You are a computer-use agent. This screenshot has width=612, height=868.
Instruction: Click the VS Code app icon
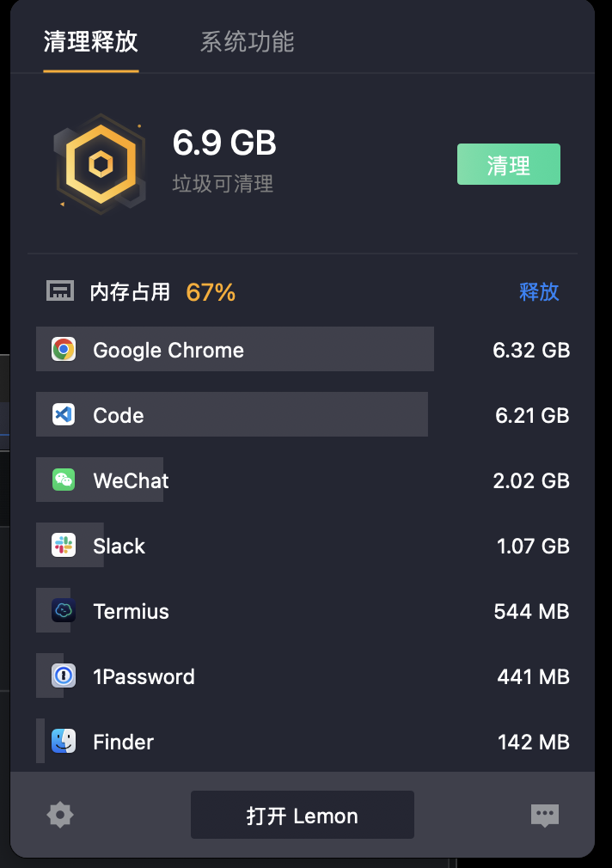(x=64, y=414)
